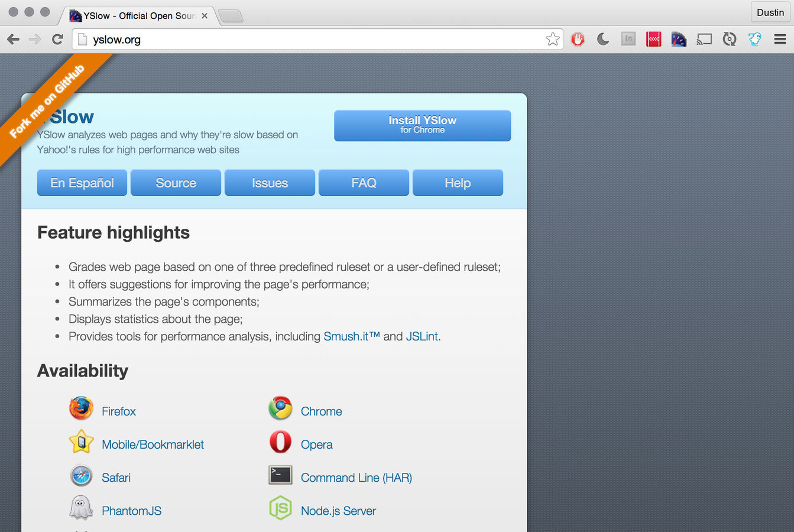Screen dimensions: 794x532
Task: Click the Cast screen extension icon
Action: click(704, 40)
